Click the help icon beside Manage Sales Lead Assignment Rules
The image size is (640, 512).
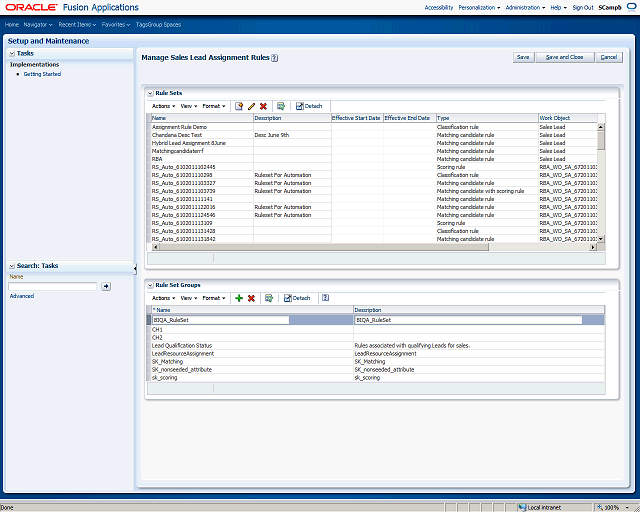(275, 58)
